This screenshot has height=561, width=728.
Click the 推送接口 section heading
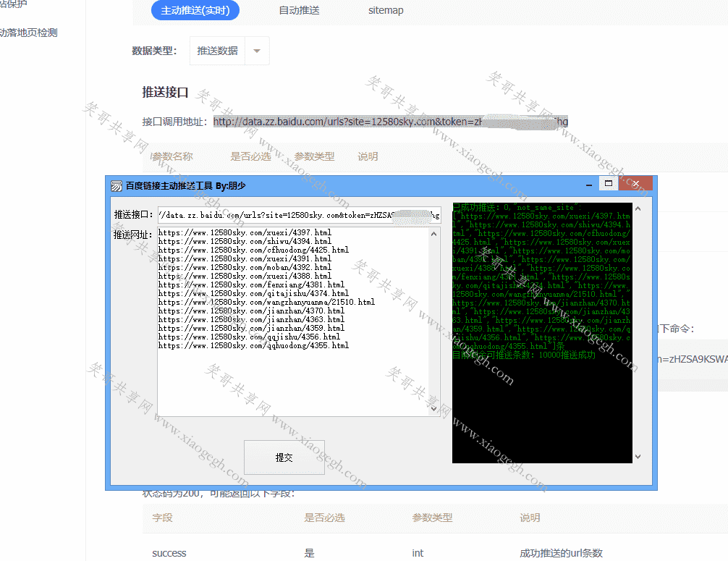point(165,93)
